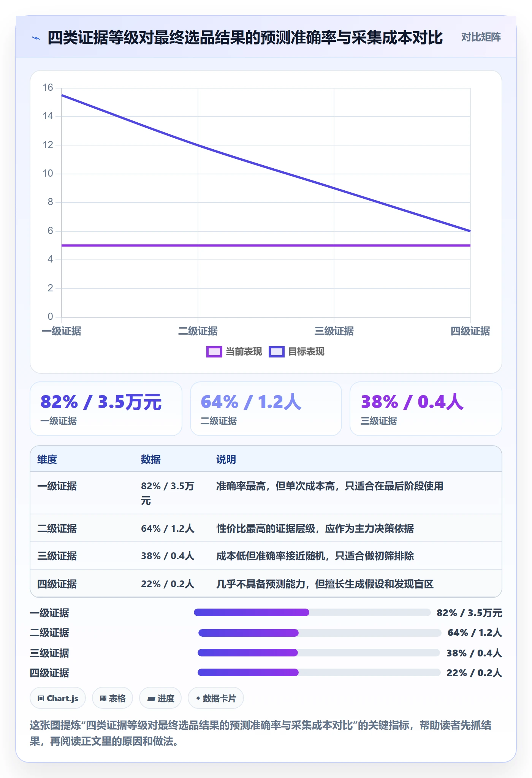Click the lightning icon beside the title
The image size is (532, 778).
tap(36, 38)
